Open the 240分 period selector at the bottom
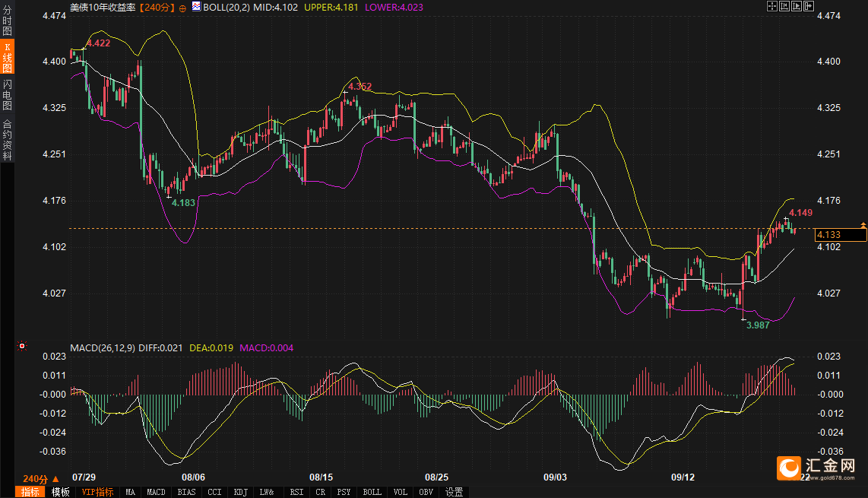Viewport: 868px width, 498px height. point(40,479)
